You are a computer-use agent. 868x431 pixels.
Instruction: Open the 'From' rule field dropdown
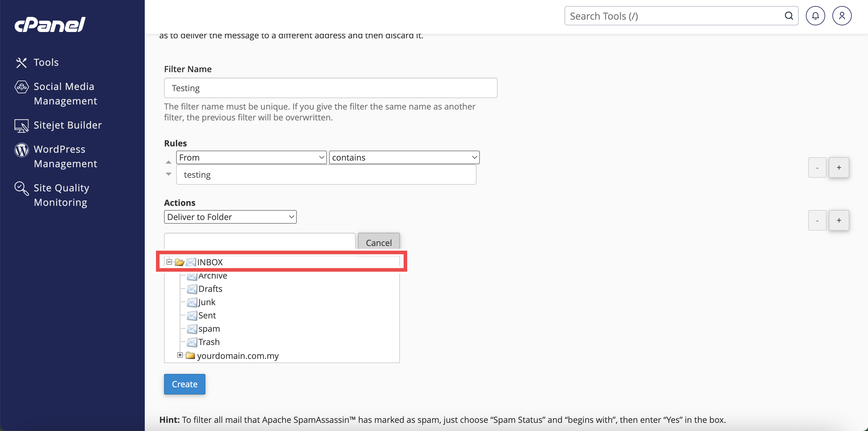pos(251,158)
